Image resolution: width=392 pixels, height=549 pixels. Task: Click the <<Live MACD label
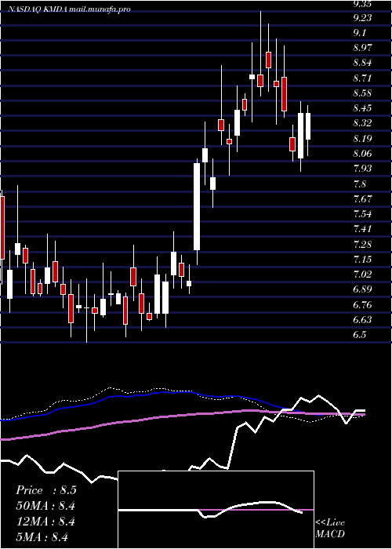click(330, 528)
